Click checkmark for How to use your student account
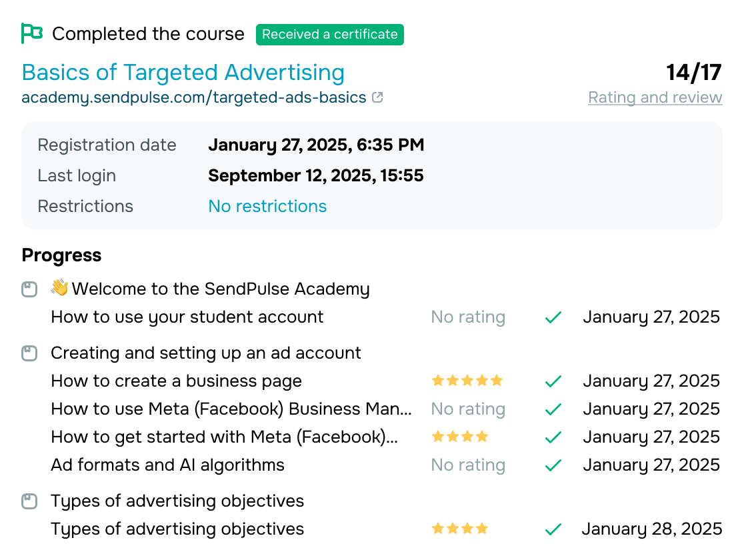Screen dimensions: 744x560 pos(553,317)
